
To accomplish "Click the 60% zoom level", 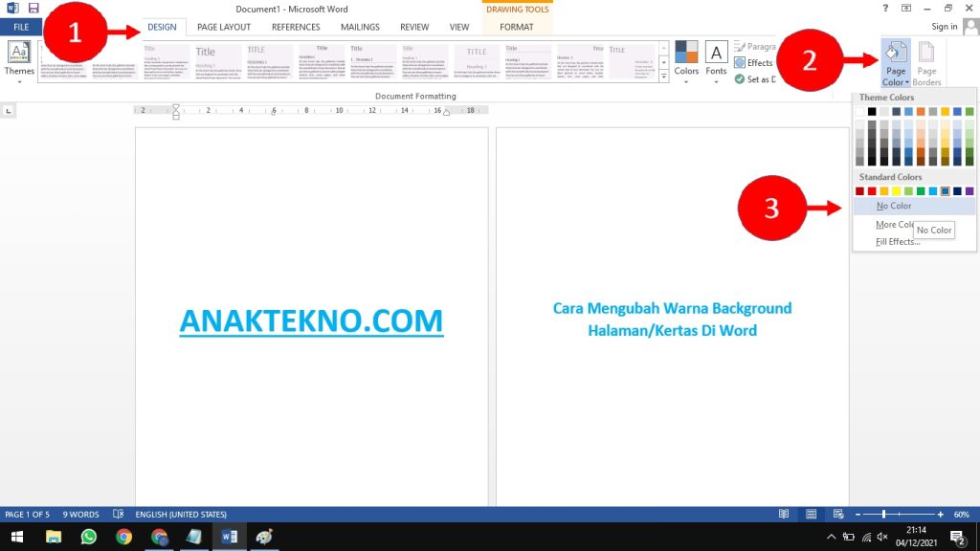I will pyautogui.click(x=961, y=514).
